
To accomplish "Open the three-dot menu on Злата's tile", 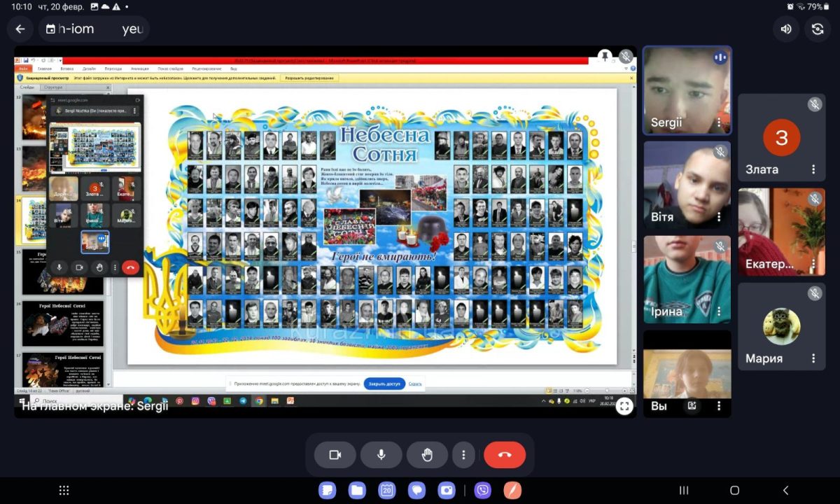I will click(813, 169).
